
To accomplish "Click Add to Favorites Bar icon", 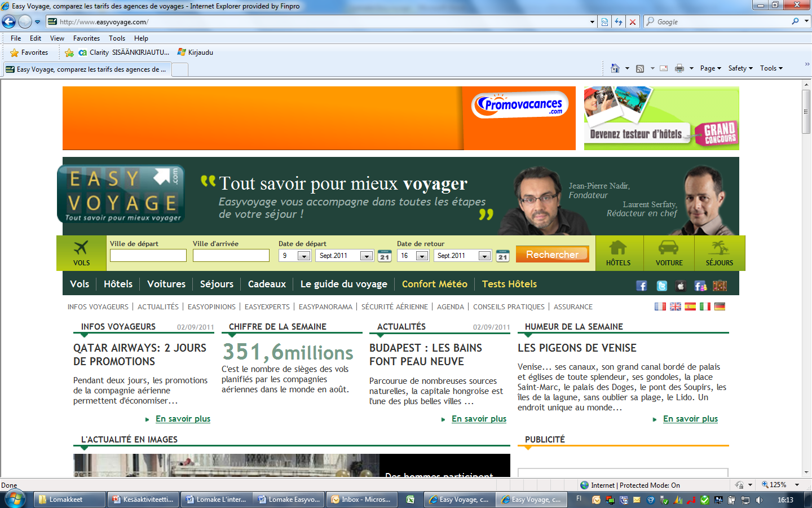I will (69, 52).
